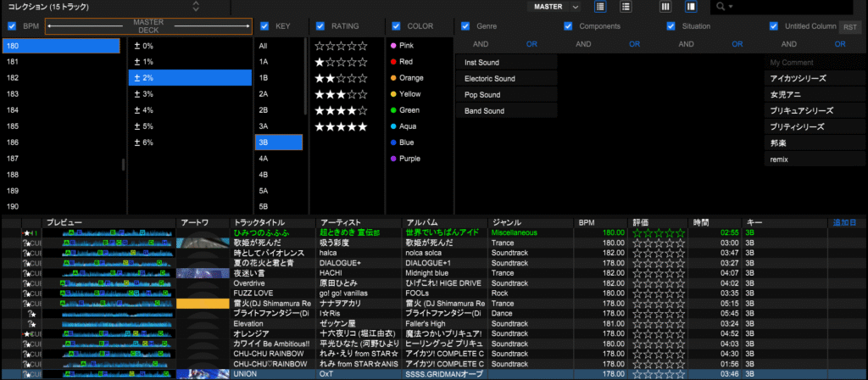Click the My Comment field
868x380 pixels.
click(815, 63)
